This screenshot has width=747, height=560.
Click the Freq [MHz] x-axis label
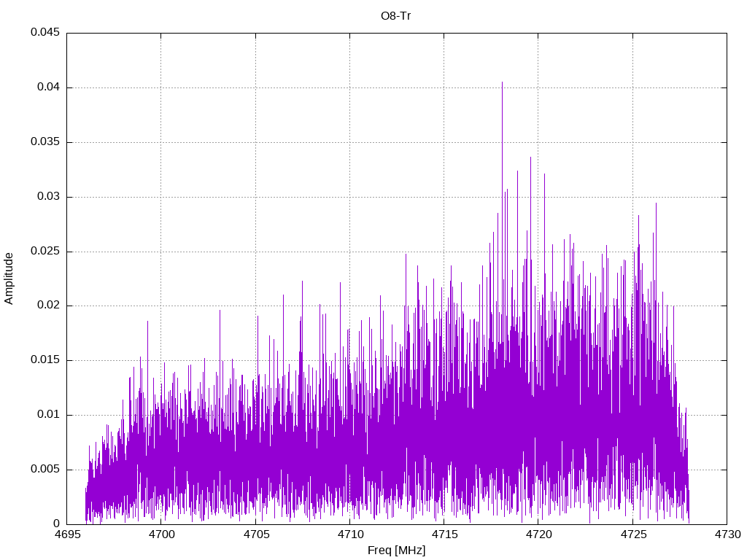point(396,551)
